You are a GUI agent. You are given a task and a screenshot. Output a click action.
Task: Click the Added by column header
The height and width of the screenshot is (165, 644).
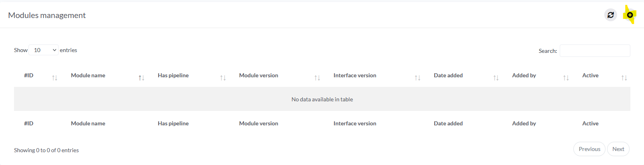tap(524, 75)
